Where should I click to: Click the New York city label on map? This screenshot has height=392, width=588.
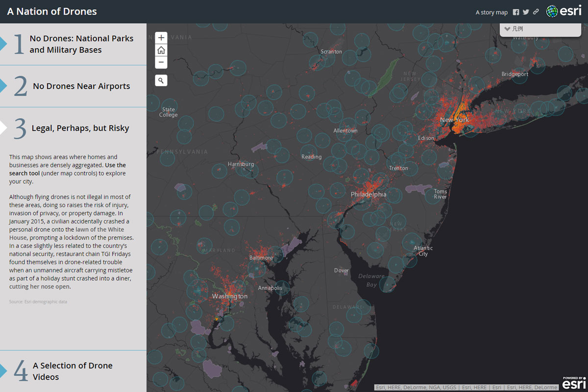454,120
